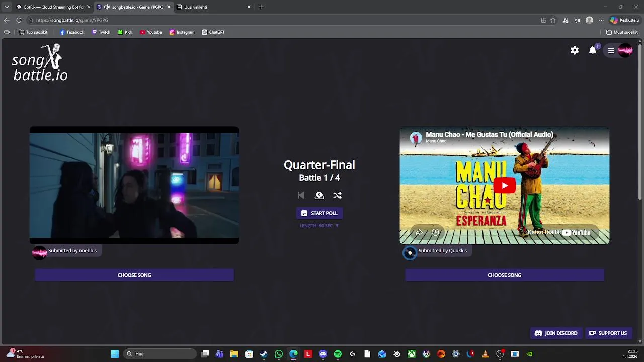Open the browser favorites list icon
This screenshot has height=362, width=644.
[x=577, y=20]
